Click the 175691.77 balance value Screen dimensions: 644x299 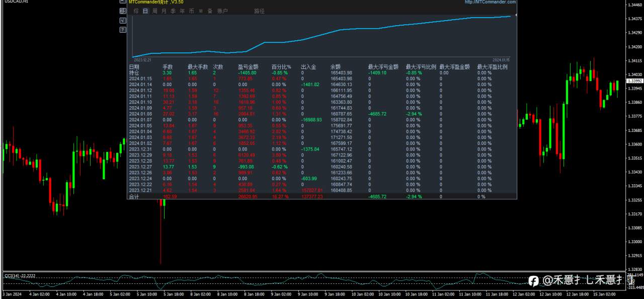pyautogui.click(x=341, y=125)
